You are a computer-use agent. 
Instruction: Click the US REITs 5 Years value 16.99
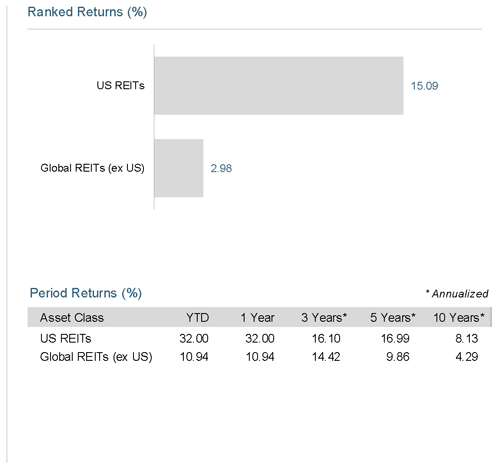pyautogui.click(x=395, y=339)
